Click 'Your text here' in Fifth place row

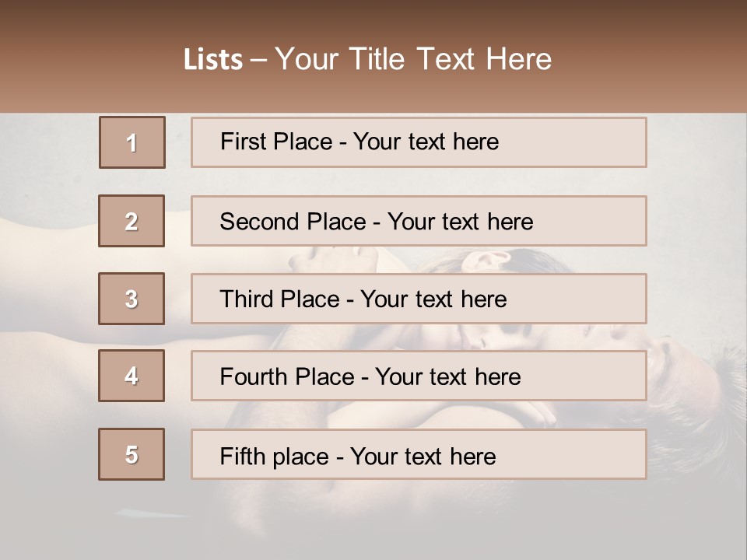(423, 456)
